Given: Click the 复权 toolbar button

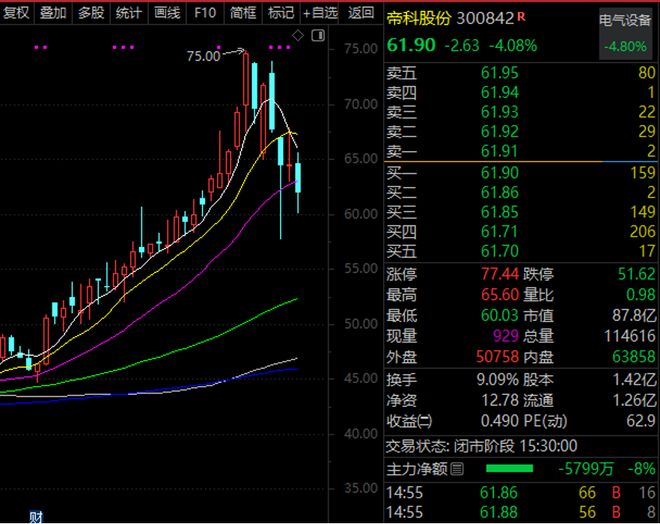Looking at the screenshot, I should tap(16, 13).
